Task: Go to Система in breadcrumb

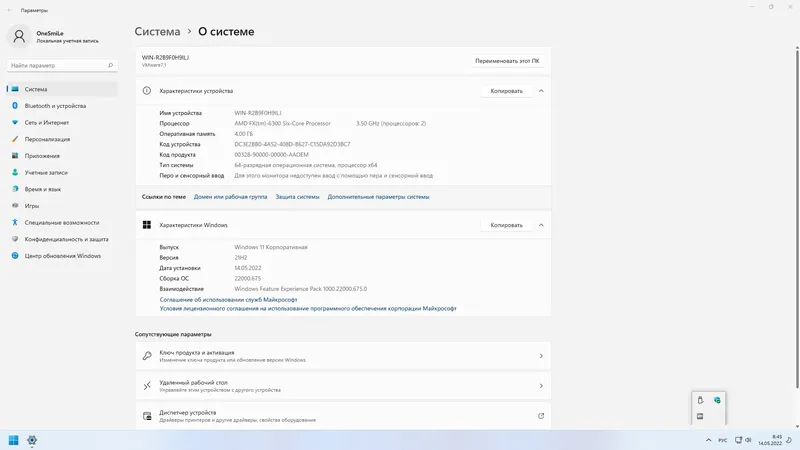Action: point(157,32)
